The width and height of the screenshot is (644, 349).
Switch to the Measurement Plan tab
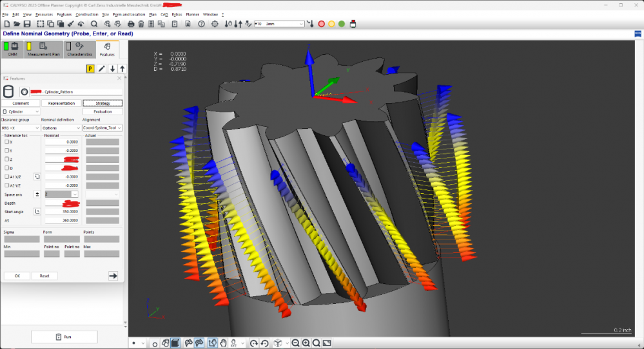point(44,49)
